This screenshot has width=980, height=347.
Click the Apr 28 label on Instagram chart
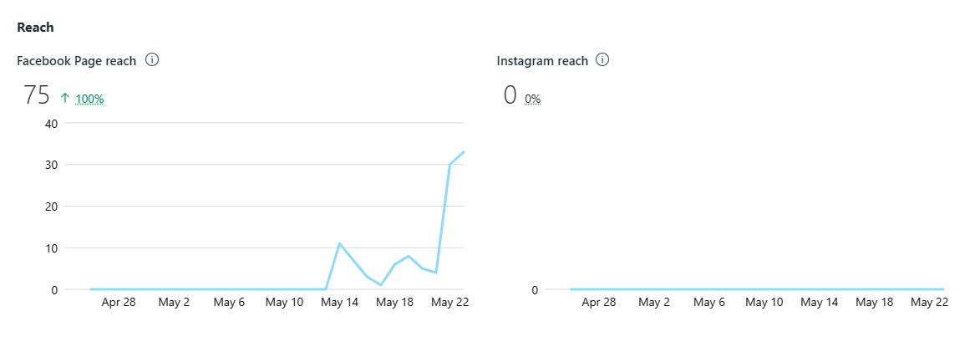(x=599, y=302)
